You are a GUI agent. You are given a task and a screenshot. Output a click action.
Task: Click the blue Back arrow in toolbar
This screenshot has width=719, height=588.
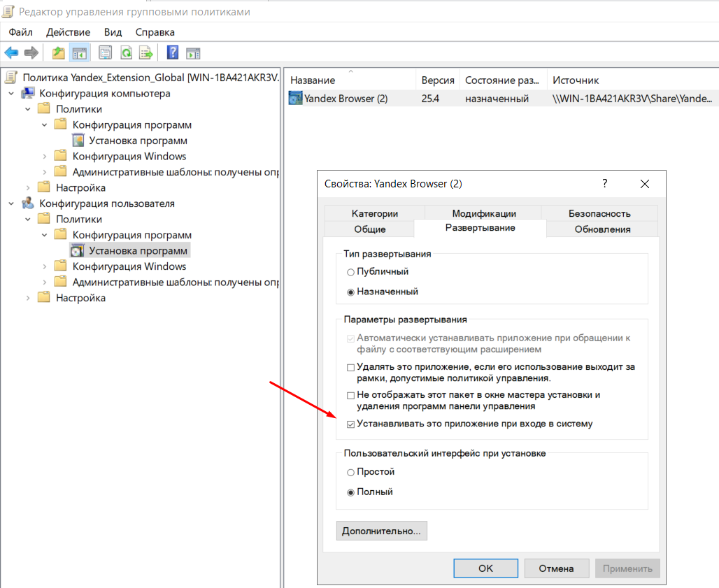[x=11, y=52]
